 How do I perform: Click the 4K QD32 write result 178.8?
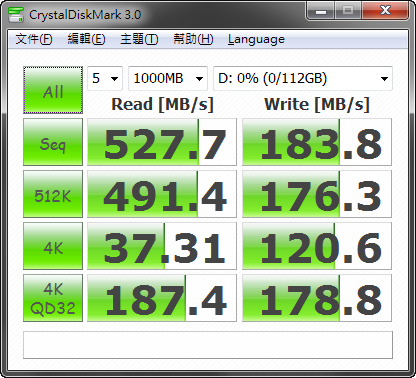pyautogui.click(x=317, y=298)
